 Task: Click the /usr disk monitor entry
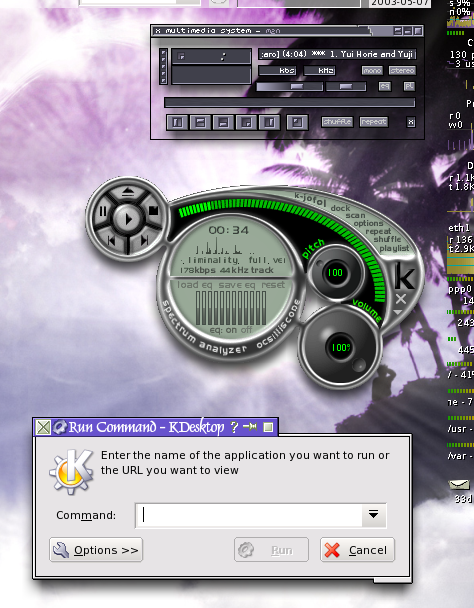460,428
